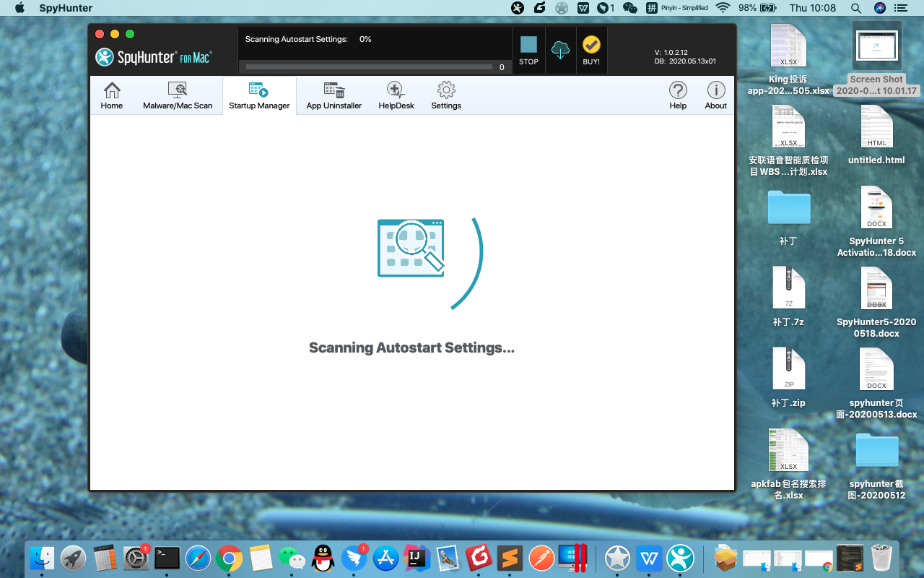The height and width of the screenshot is (578, 924).
Task: Select apkfab包名搜索排名.xlsx file
Action: (x=788, y=465)
